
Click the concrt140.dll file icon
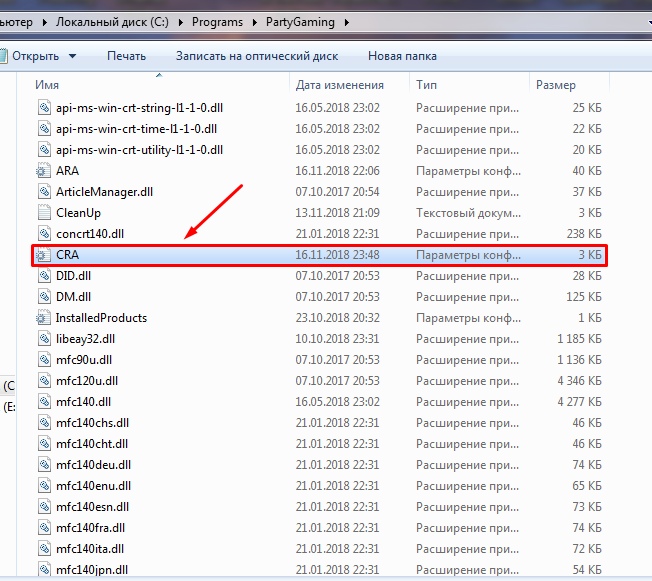pyautogui.click(x=44, y=233)
